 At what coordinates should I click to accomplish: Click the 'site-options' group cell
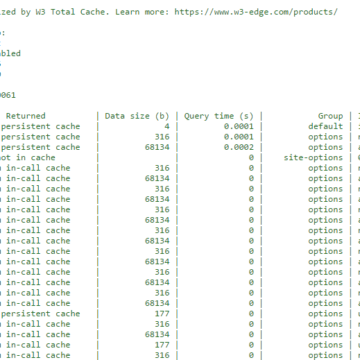pos(313,158)
